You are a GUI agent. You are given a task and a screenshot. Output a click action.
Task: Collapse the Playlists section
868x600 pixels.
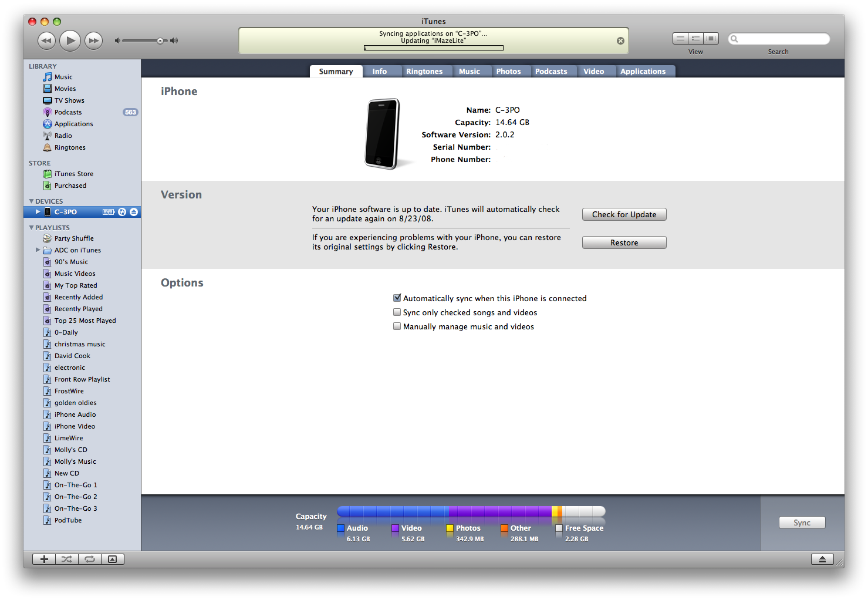point(31,228)
